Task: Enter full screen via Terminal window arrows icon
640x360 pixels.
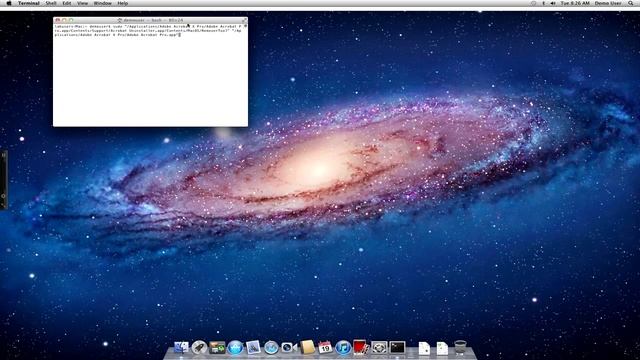Action: [244, 20]
